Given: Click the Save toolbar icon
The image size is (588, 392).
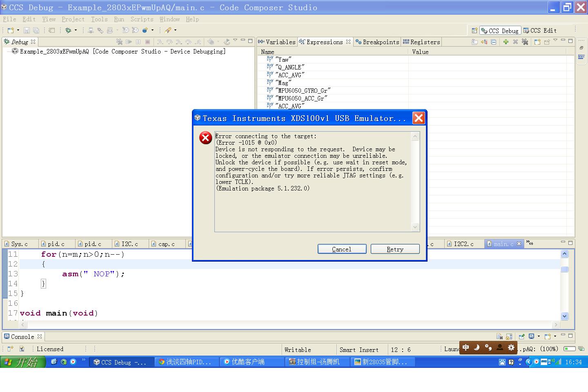Looking at the screenshot, I should click(27, 30).
